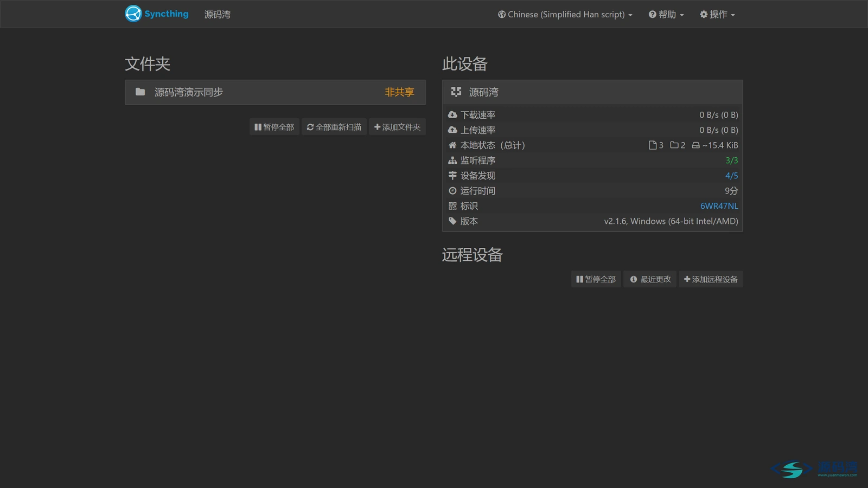Viewport: 868px width, 488px height.
Task: Click the disk size icon beside ~15.4 KiB
Action: [695, 145]
